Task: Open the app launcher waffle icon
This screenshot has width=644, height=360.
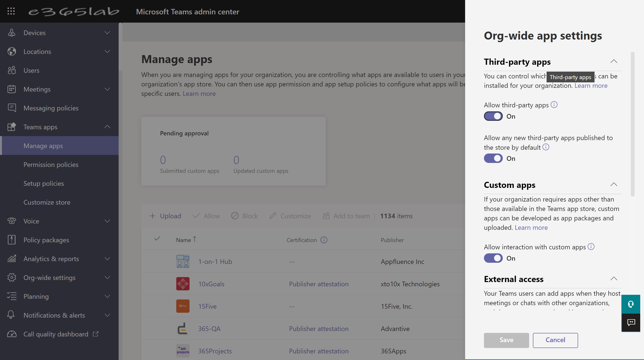Action: (11, 11)
